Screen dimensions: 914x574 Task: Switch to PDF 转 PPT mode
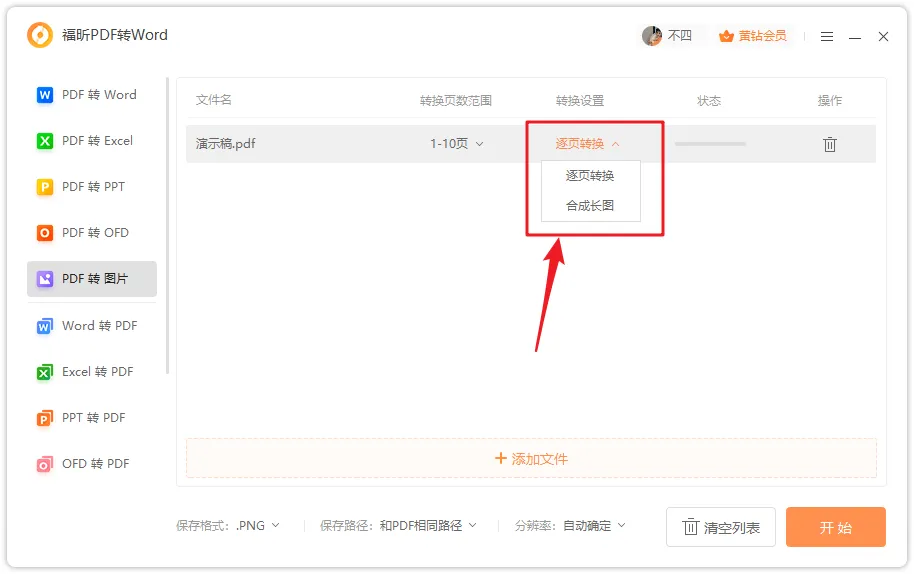(x=92, y=187)
